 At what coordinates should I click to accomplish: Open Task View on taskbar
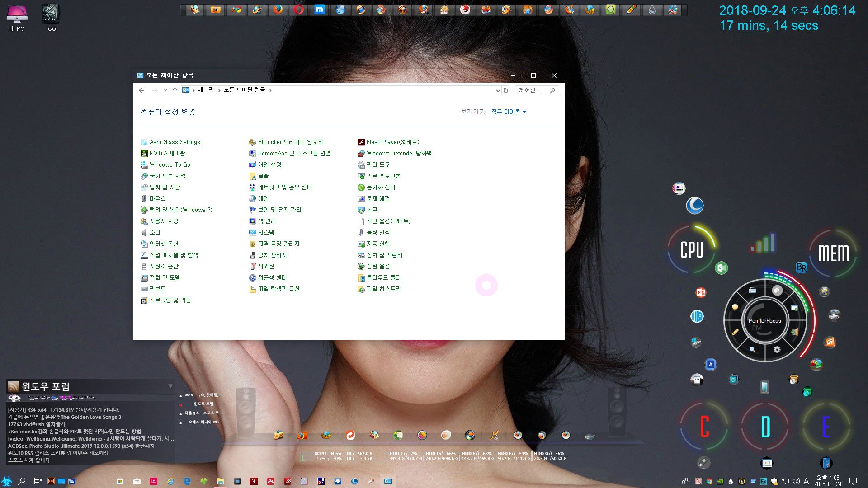point(38,481)
